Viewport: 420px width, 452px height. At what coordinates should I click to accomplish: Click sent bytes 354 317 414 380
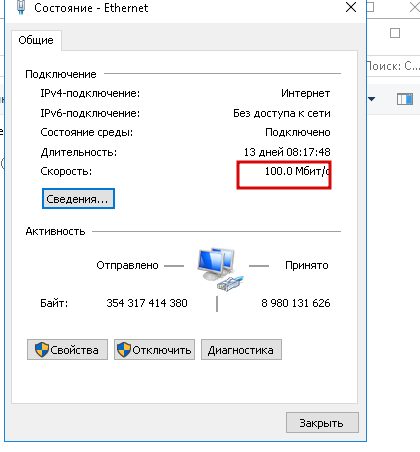pos(147,303)
